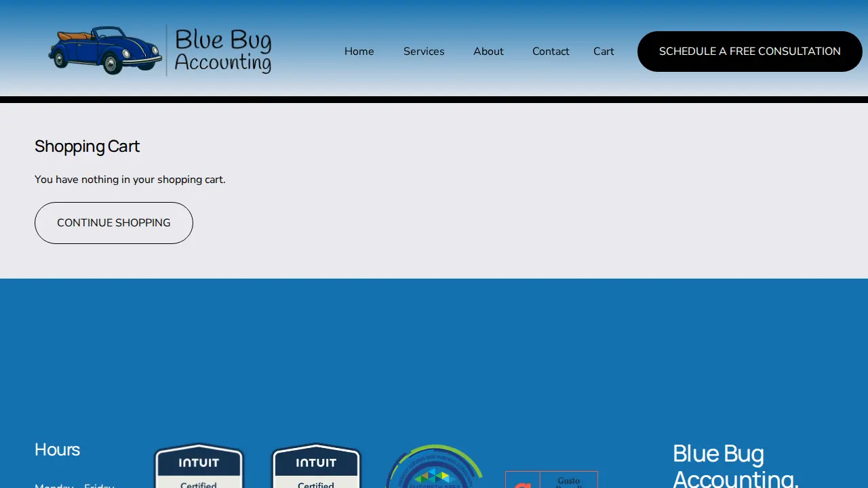Open the Home menu item
Viewport: 868px width, 488px height.
coord(359,52)
